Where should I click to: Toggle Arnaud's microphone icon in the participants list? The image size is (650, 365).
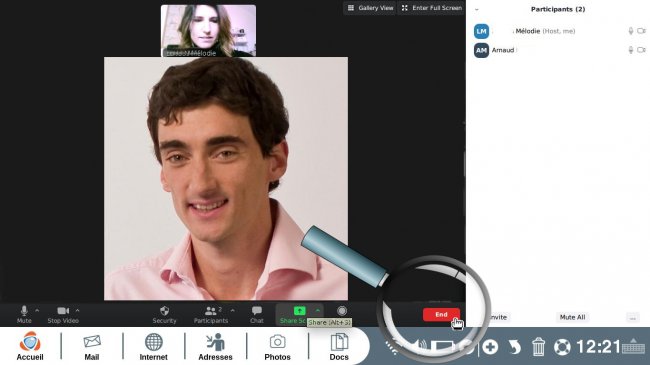tap(631, 50)
